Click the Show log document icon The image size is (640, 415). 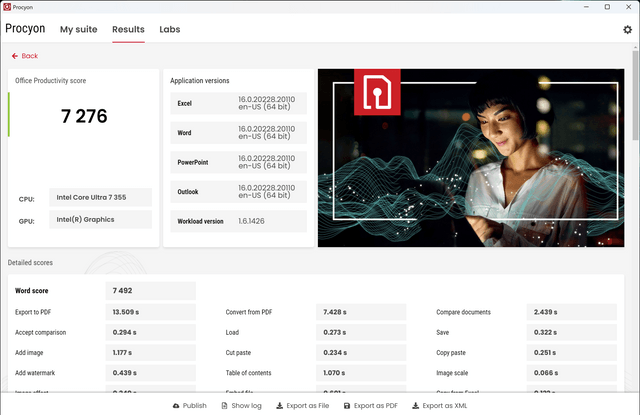(224, 406)
